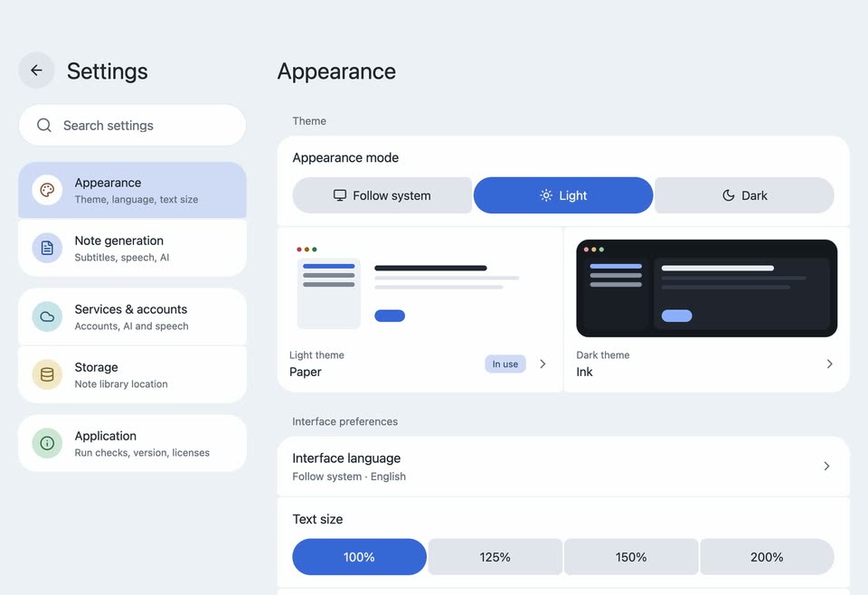Click the 'Appearance mode' label
The height and width of the screenshot is (595, 868).
(x=345, y=157)
